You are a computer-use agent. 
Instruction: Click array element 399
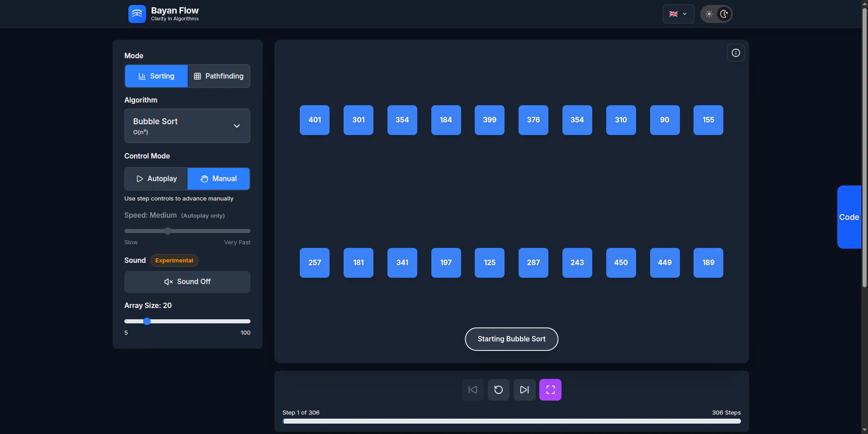(490, 120)
